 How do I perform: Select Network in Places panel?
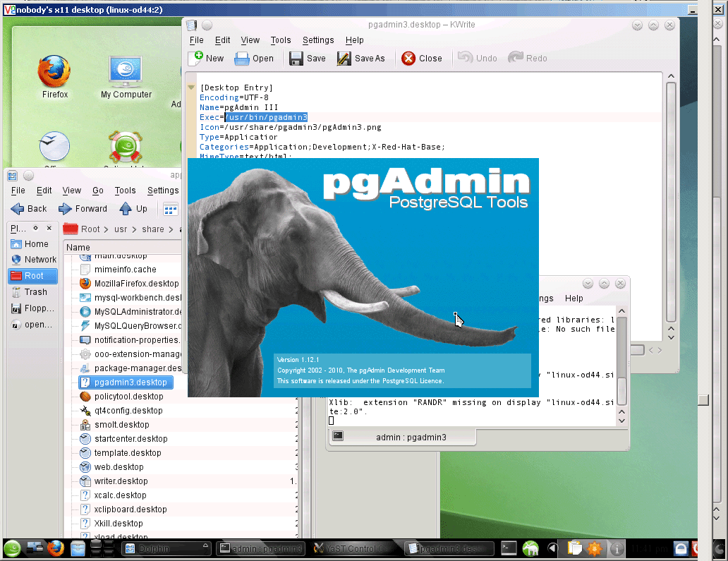[32, 259]
